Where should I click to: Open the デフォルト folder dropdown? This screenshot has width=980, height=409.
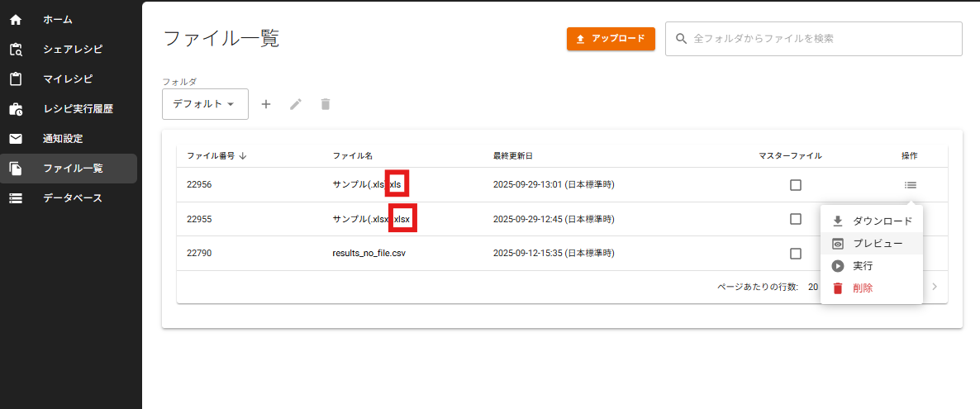(x=205, y=104)
